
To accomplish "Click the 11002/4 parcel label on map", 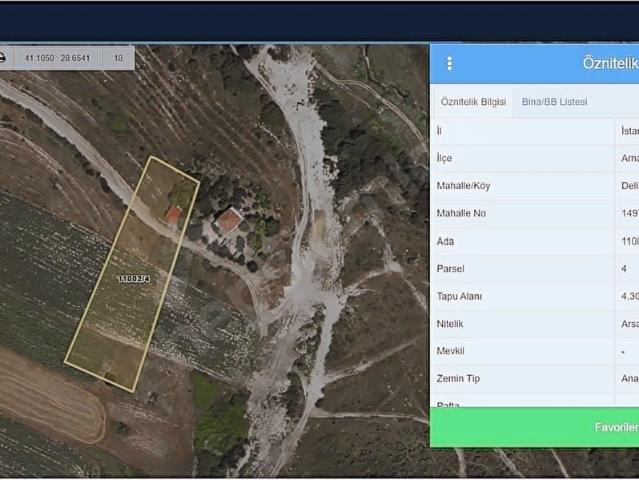I will 134,279.
